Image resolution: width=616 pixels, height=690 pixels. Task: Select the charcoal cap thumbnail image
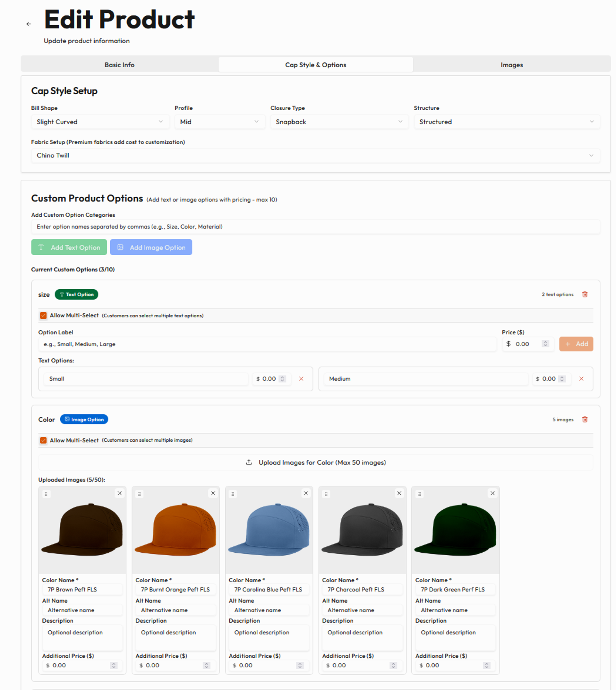click(x=363, y=530)
